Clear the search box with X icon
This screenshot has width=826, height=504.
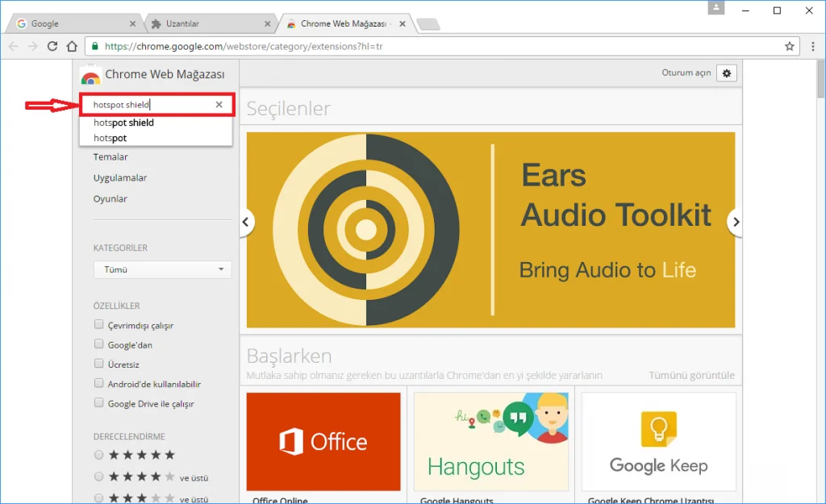coord(219,105)
